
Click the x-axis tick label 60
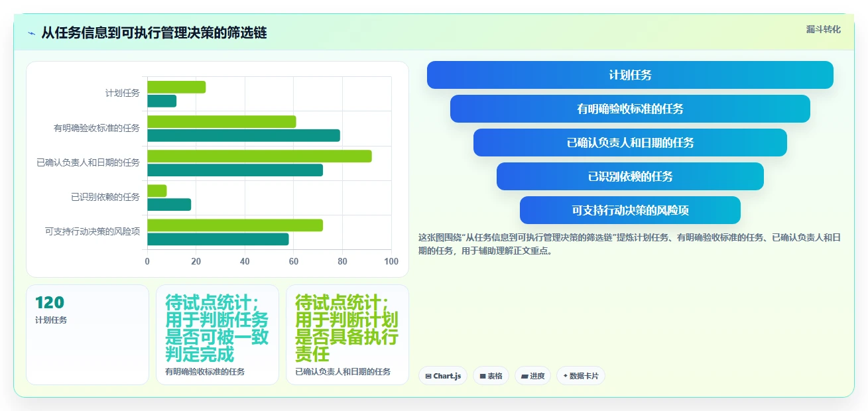294,261
